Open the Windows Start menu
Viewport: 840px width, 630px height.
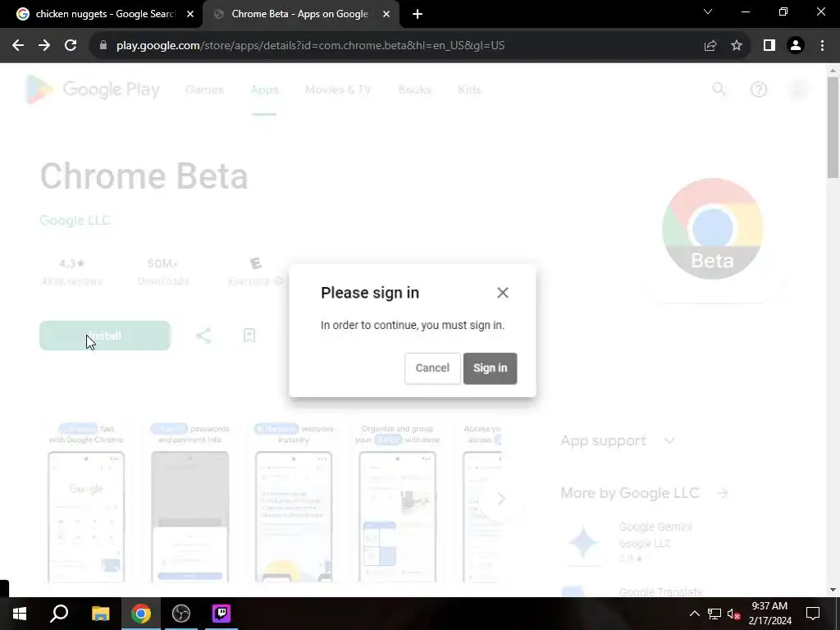(x=20, y=614)
